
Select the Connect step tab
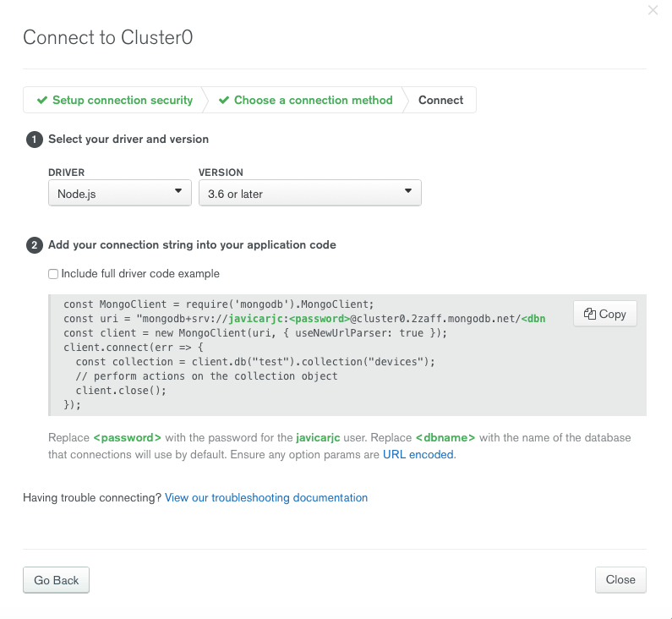[x=440, y=100]
